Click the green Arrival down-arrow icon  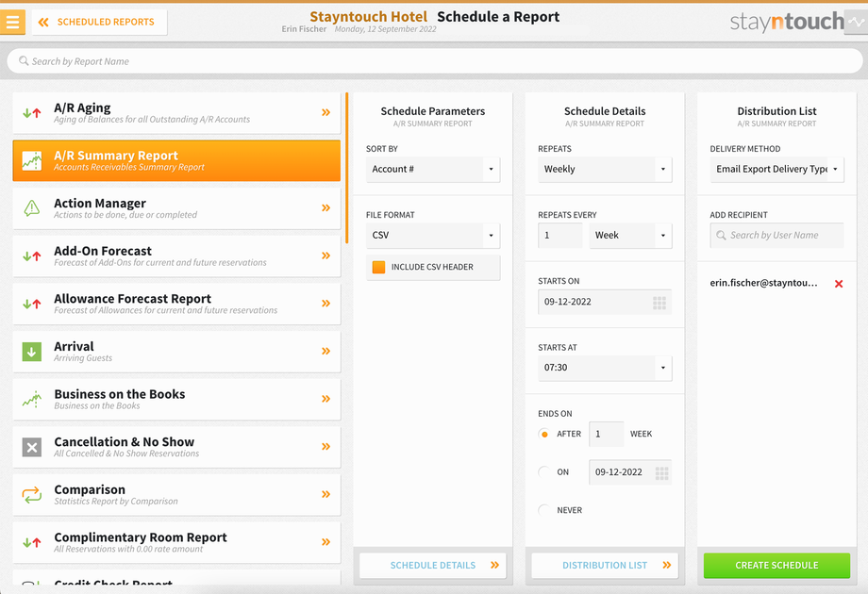(31, 351)
